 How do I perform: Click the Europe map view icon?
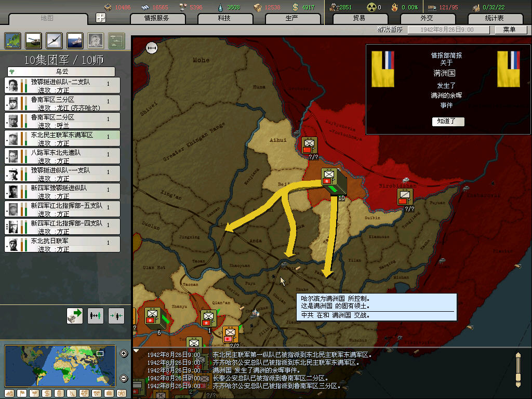(x=12, y=39)
